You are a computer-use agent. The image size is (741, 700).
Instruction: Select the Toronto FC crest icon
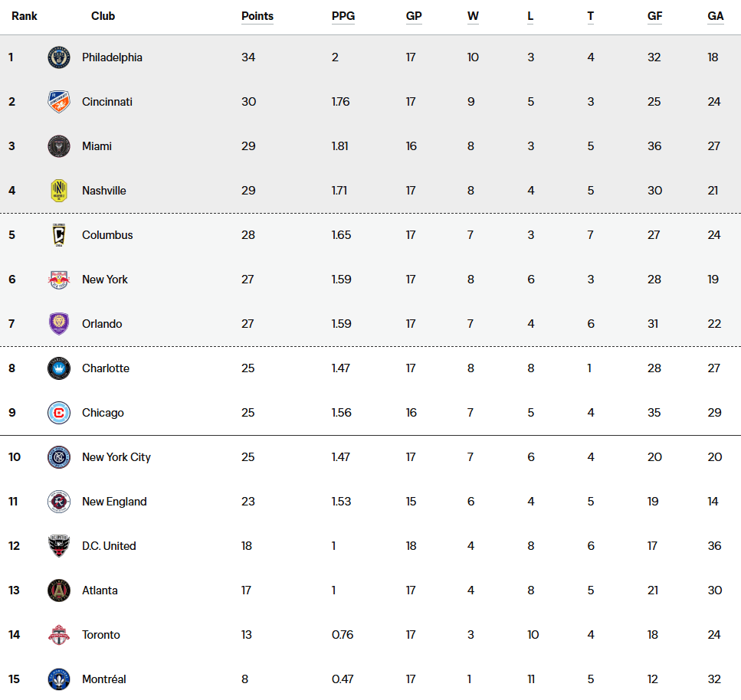(59, 635)
